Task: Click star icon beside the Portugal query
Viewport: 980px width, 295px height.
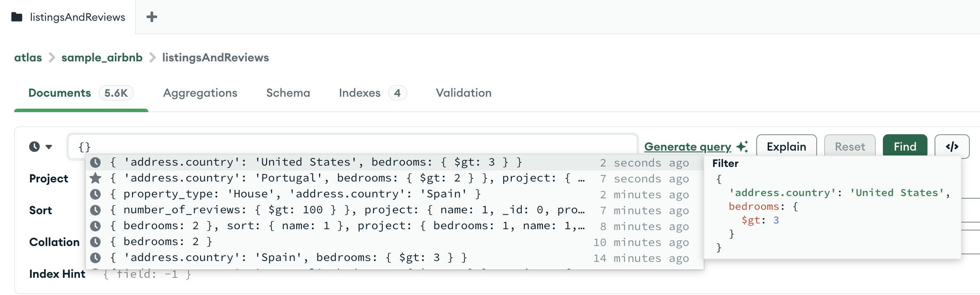Action: point(95,178)
